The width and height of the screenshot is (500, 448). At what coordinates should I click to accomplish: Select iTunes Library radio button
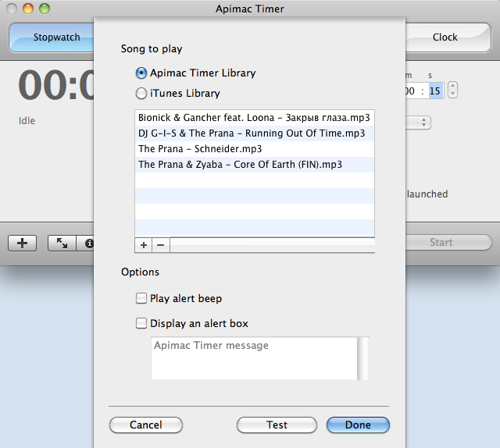[x=141, y=94]
